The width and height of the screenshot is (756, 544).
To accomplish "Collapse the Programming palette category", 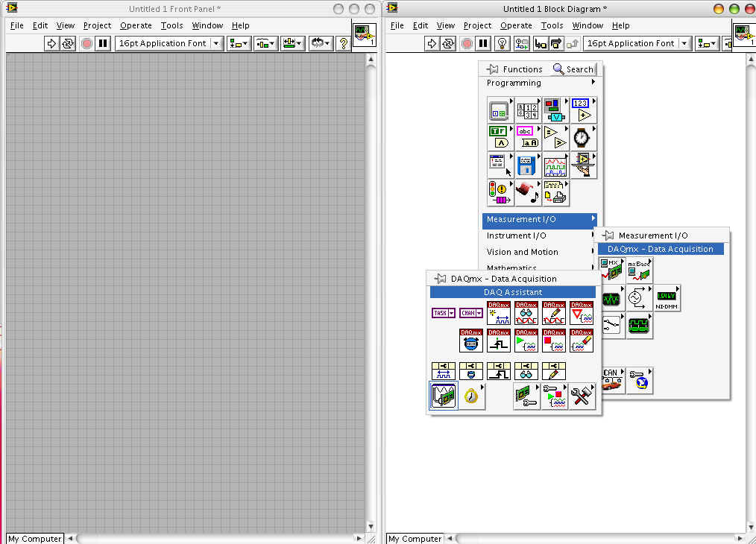I will [x=540, y=83].
